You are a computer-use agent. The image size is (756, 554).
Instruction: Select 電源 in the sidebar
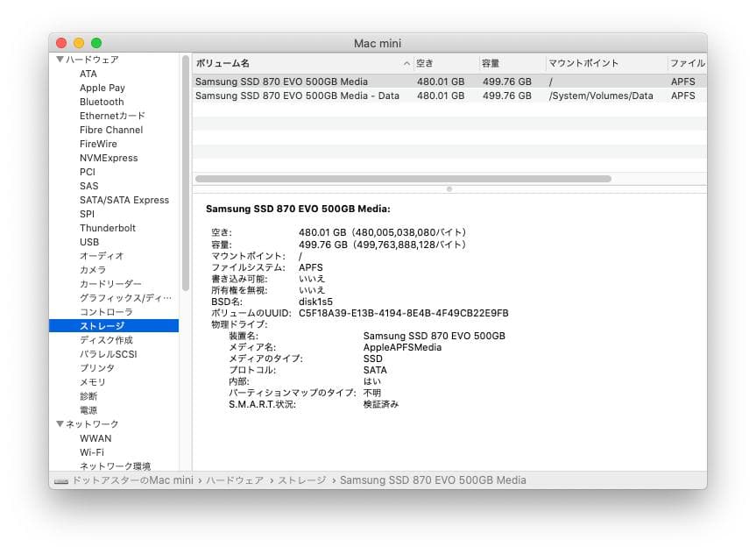(x=88, y=410)
